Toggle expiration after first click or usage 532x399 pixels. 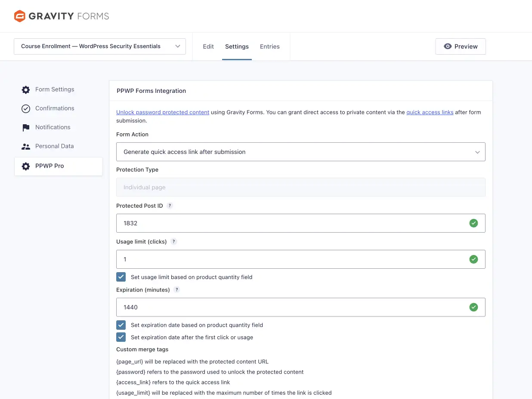tap(121, 337)
